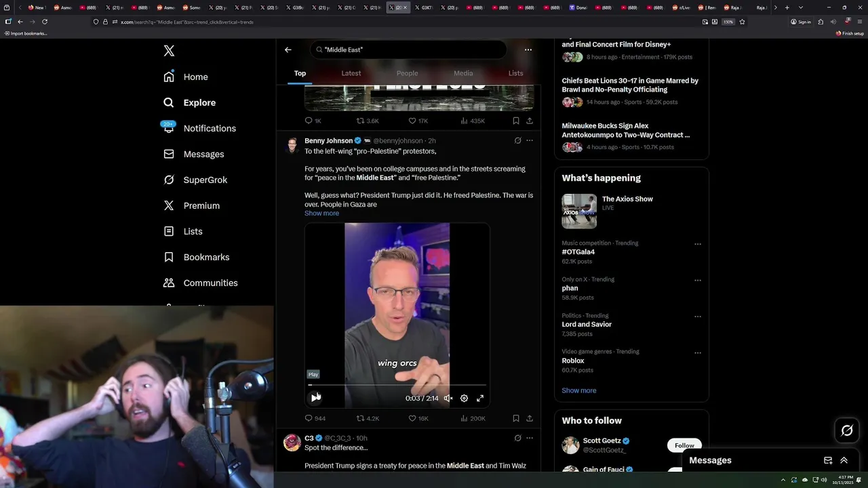View analytics of 200K views post

point(473,418)
